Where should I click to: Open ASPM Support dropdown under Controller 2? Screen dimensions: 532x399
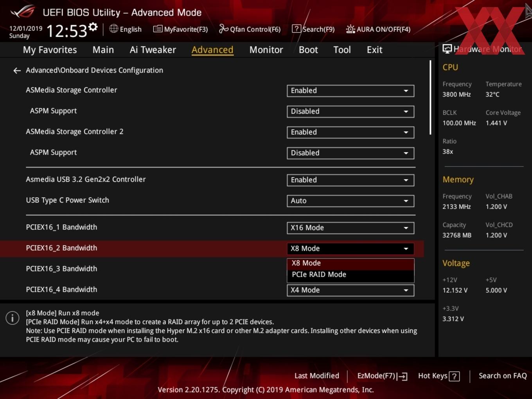(350, 153)
